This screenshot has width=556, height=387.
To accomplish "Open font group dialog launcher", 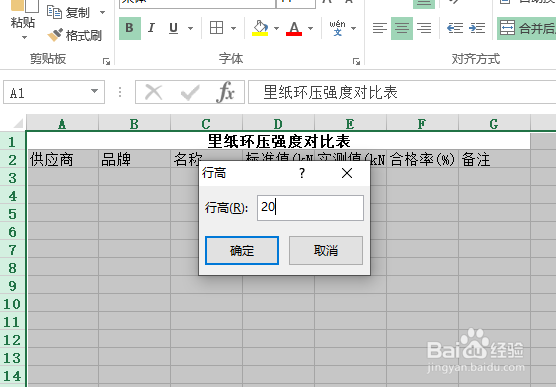I will (356, 62).
